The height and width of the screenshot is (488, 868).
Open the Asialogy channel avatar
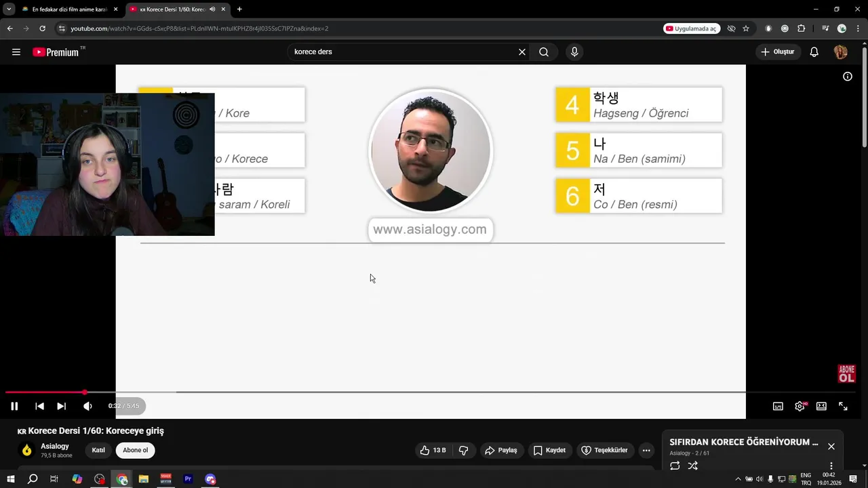27,450
